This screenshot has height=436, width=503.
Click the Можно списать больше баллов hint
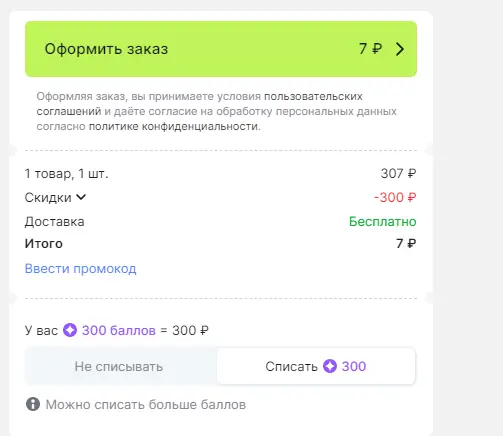point(146,405)
